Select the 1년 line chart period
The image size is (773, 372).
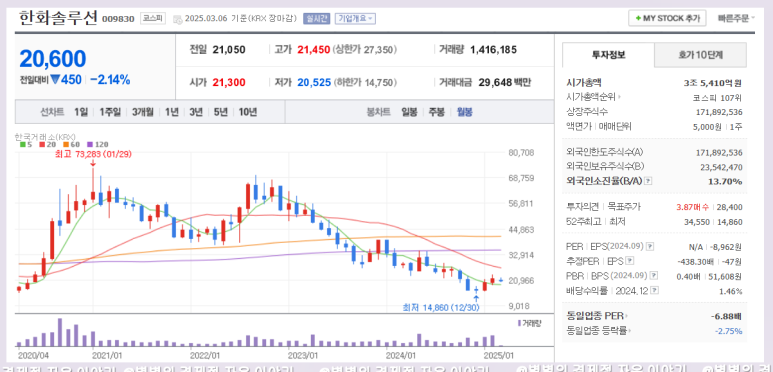172,112
